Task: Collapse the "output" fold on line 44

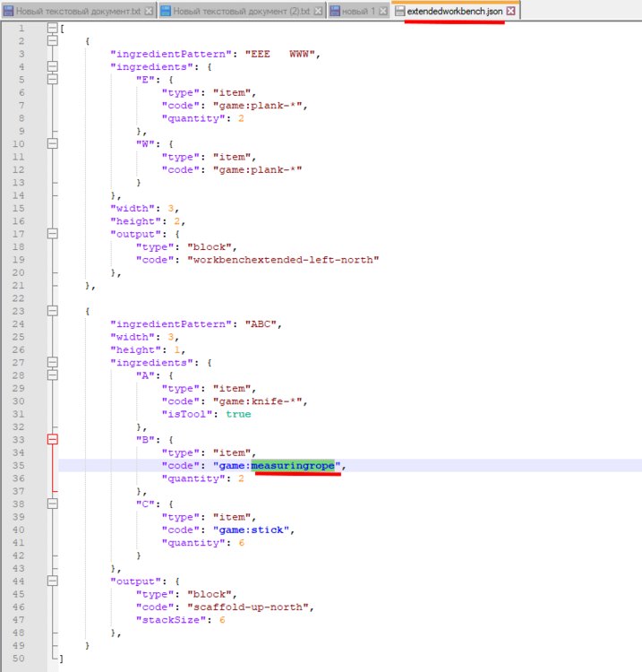Action: point(52,581)
